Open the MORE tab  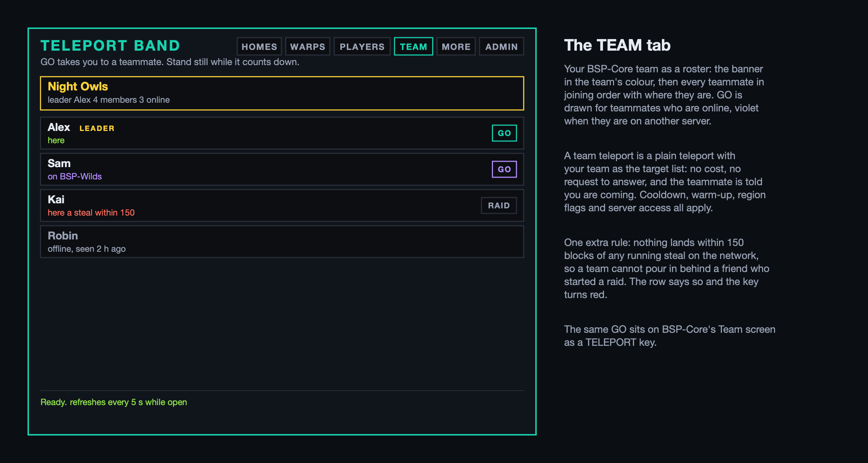coord(456,46)
